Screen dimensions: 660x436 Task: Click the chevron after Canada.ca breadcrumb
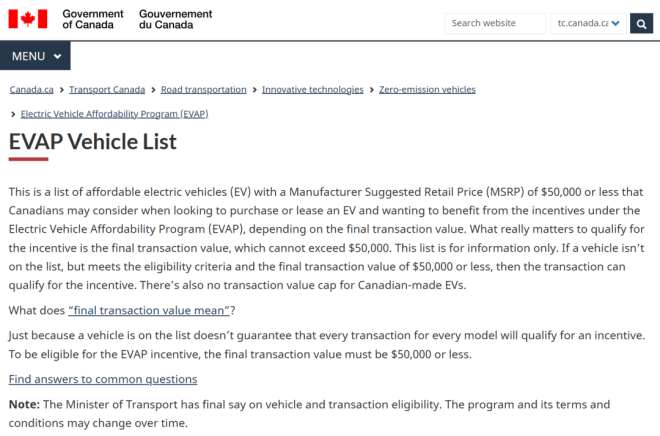pos(62,90)
